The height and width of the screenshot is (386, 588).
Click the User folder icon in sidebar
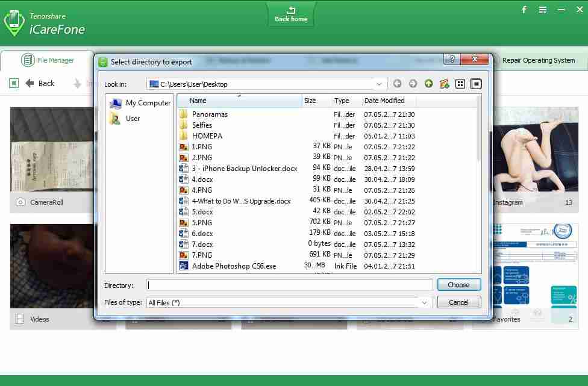pyautogui.click(x=114, y=119)
